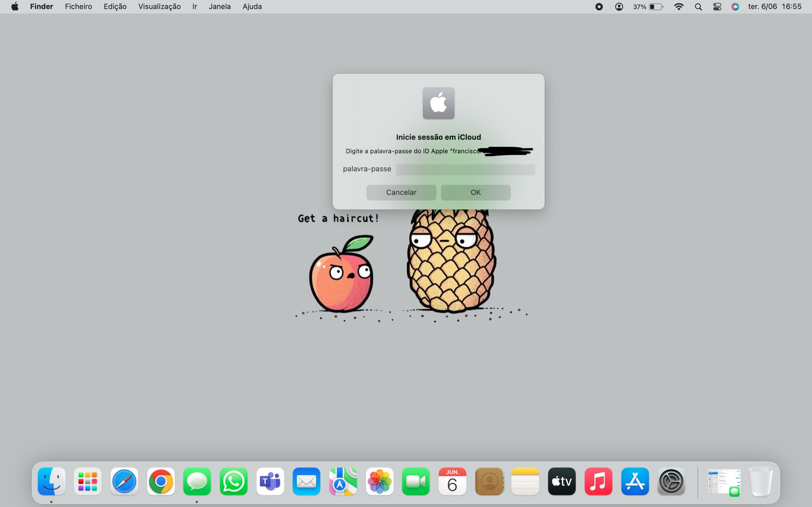The width and height of the screenshot is (812, 507).
Task: Click OK to confirm iCloud sign-in
Action: pyautogui.click(x=476, y=192)
